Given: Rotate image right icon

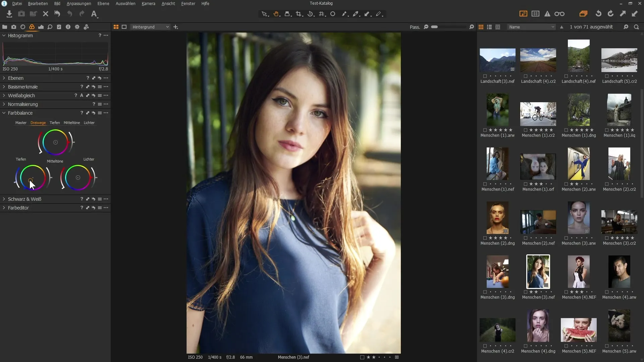Looking at the screenshot, I should point(611,14).
